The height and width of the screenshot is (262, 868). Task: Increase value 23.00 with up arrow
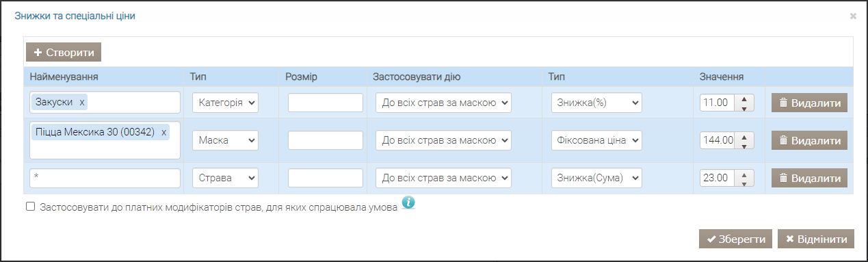click(744, 174)
